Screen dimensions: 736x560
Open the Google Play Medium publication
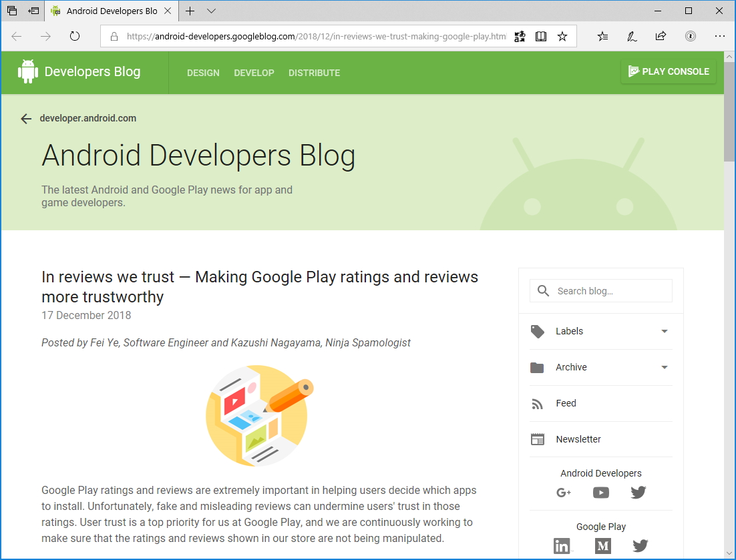pyautogui.click(x=602, y=546)
